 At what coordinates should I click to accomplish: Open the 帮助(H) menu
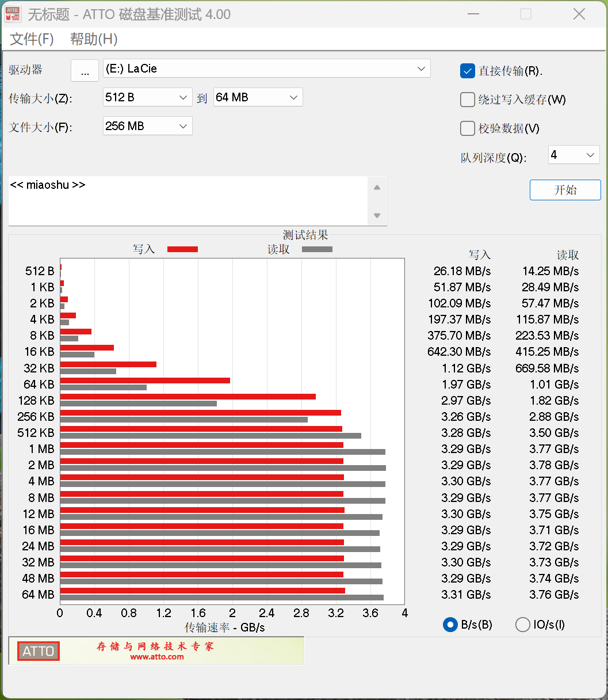click(93, 39)
